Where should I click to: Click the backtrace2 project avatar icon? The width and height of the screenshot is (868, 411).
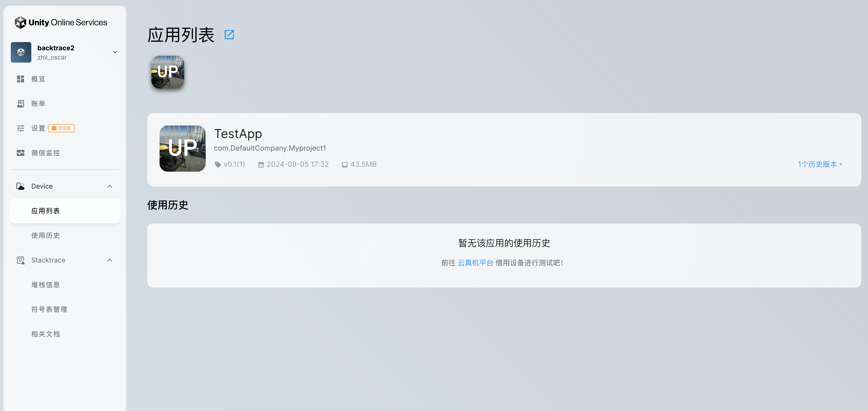click(21, 52)
